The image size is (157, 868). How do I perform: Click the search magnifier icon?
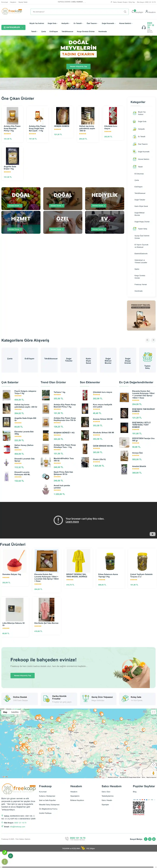pyautogui.click(x=125, y=12)
